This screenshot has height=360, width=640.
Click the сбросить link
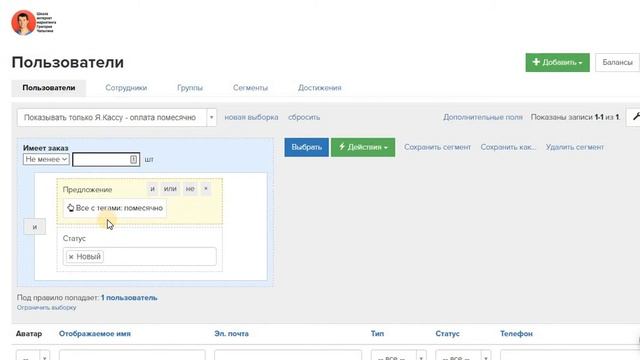[x=304, y=117]
